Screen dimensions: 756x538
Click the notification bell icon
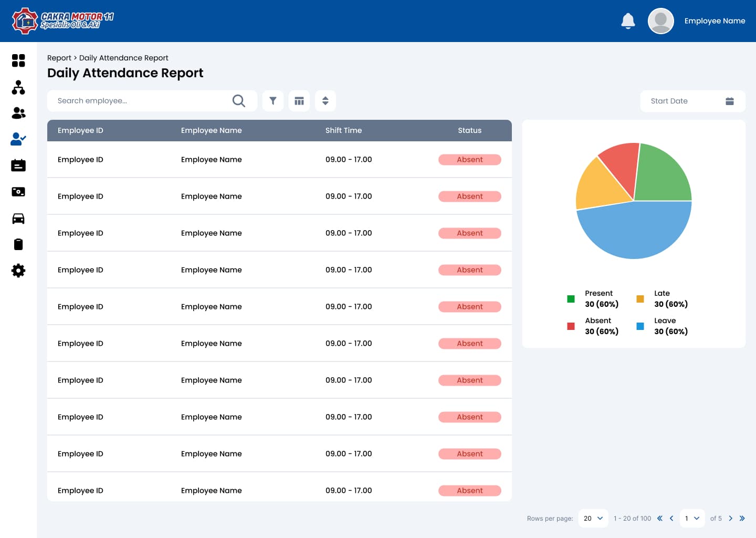[x=628, y=21]
